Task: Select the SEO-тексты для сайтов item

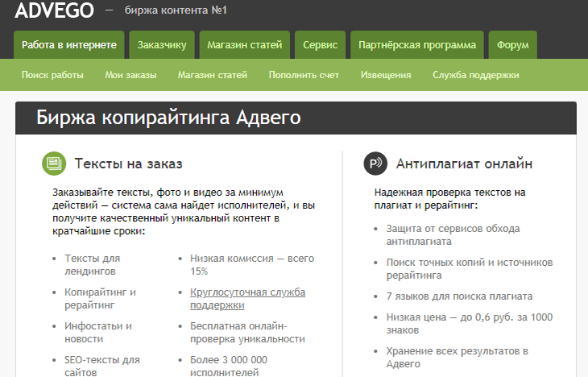Action: click(x=102, y=366)
